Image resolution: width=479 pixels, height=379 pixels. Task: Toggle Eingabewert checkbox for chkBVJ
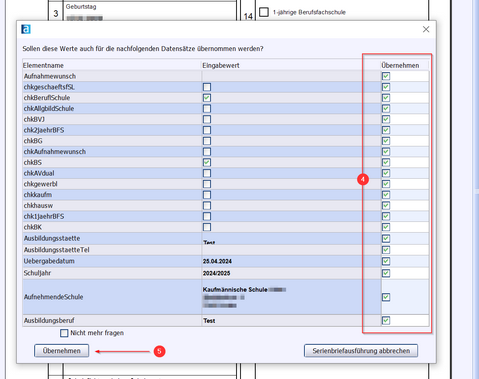tap(207, 119)
